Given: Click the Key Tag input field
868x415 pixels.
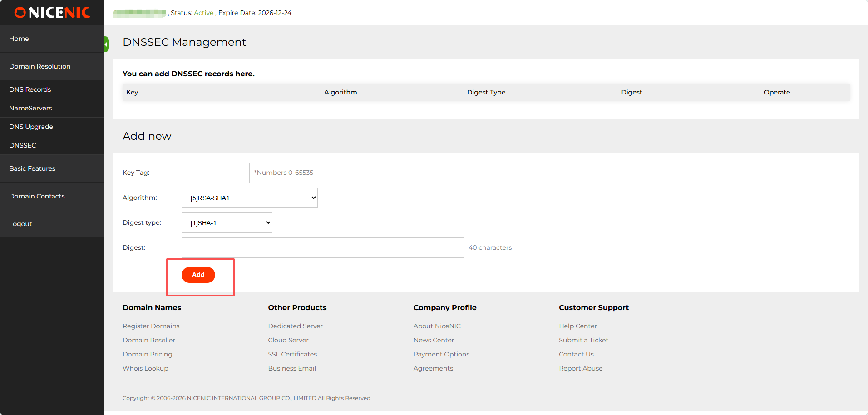Looking at the screenshot, I should (x=215, y=173).
